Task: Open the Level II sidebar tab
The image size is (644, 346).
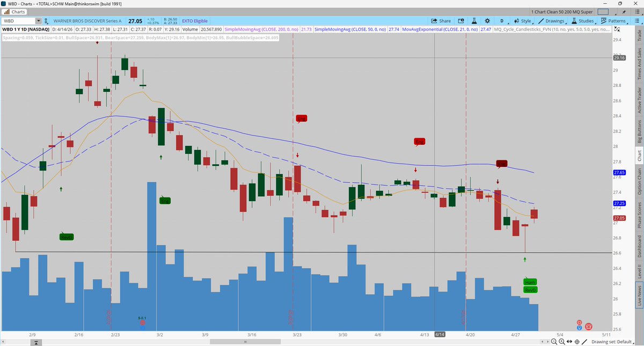Action: (x=639, y=272)
